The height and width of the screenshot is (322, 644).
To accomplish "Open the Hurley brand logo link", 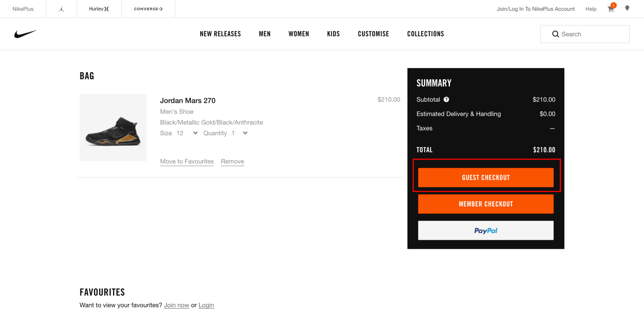I will tap(99, 9).
